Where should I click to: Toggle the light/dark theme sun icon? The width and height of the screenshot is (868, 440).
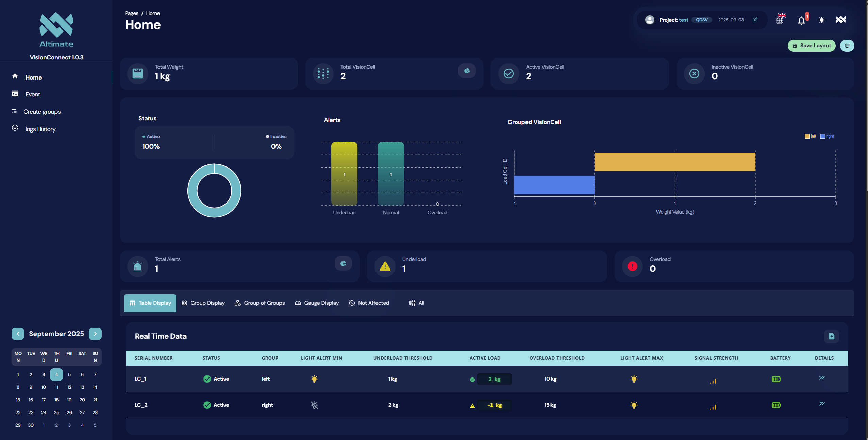822,20
